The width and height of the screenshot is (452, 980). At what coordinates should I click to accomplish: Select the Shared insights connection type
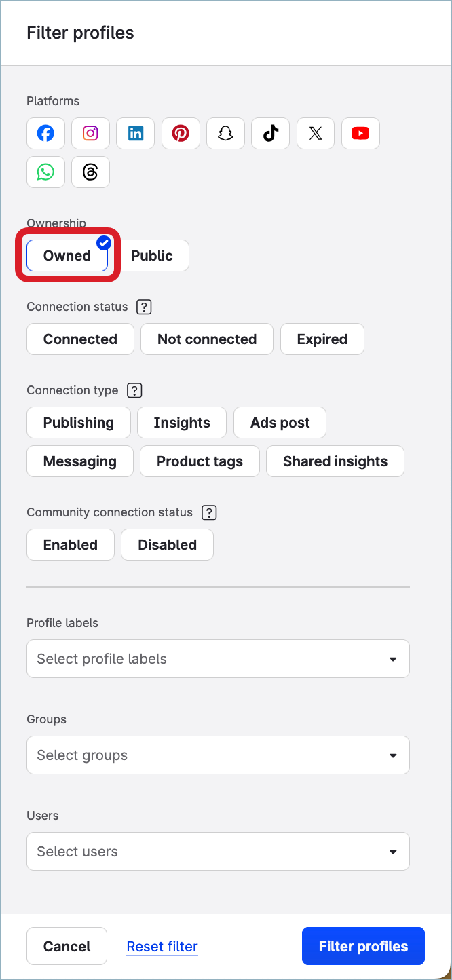coord(335,461)
